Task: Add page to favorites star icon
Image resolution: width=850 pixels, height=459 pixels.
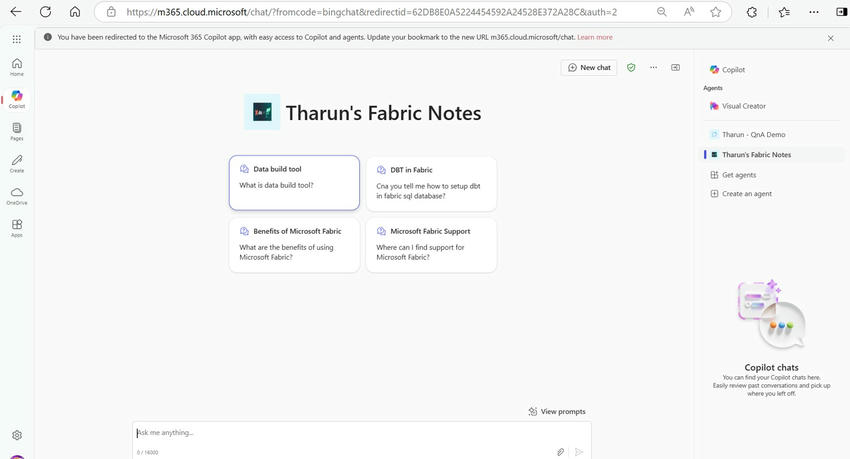Action: (x=716, y=12)
